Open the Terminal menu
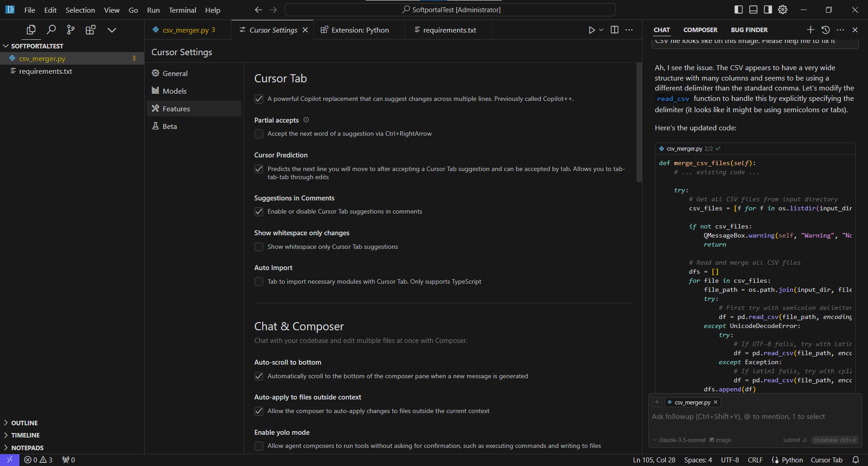This screenshot has height=466, width=868. click(182, 10)
